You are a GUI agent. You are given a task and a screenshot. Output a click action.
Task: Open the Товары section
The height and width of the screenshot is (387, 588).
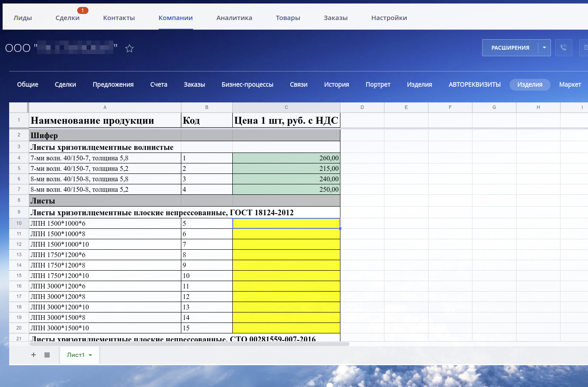click(x=288, y=18)
